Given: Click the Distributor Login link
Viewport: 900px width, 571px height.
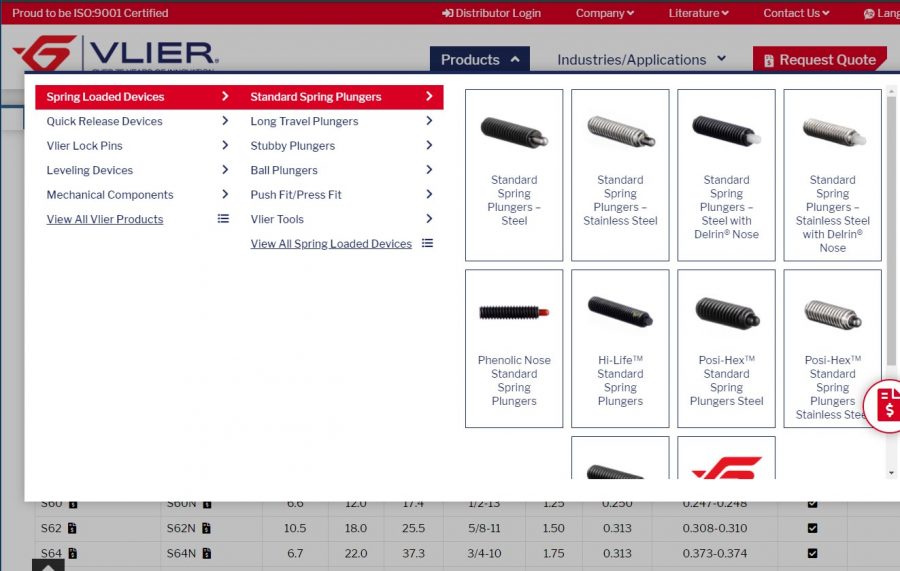Looking at the screenshot, I should click(x=491, y=13).
